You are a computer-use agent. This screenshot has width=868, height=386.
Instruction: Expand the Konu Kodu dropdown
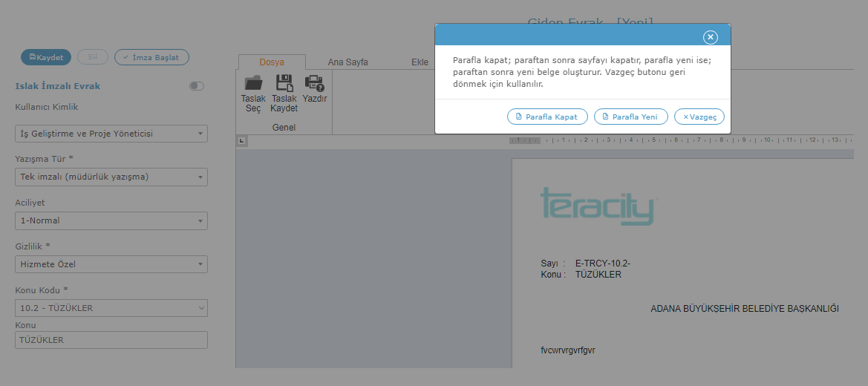click(x=111, y=308)
